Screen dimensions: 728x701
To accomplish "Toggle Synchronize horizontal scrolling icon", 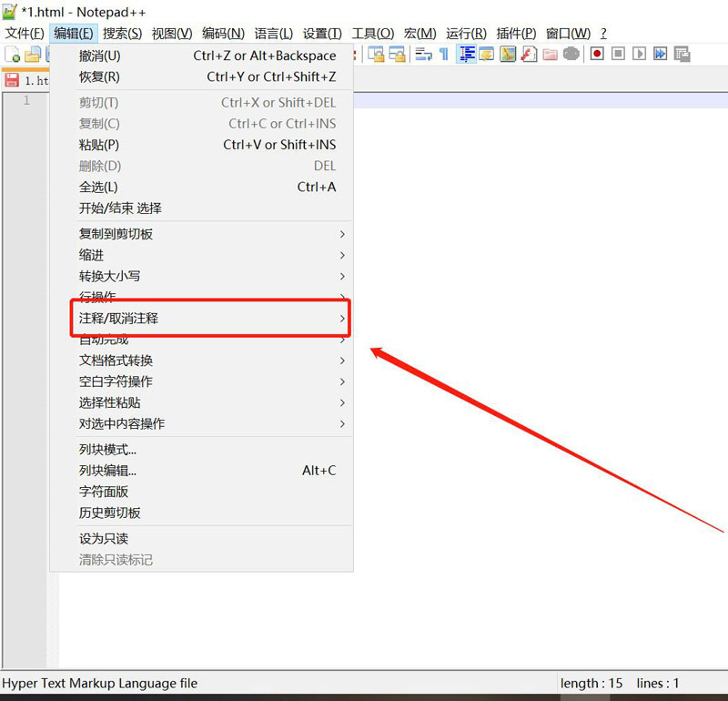I will 397,55.
